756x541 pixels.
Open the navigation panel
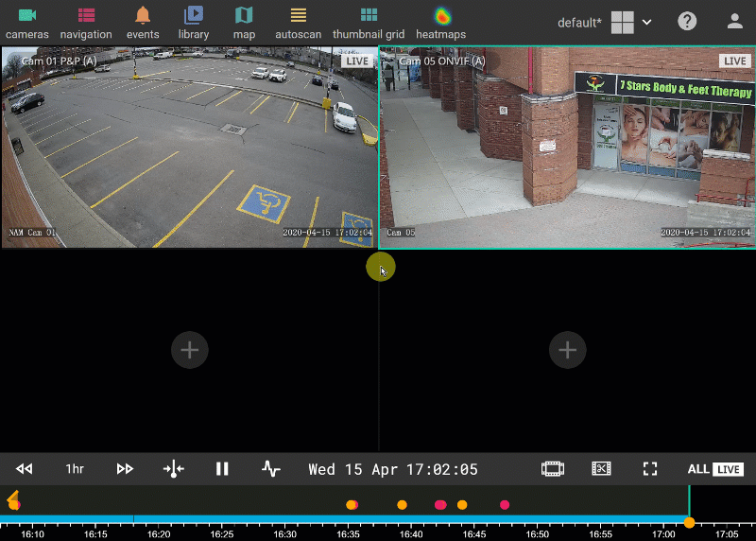pyautogui.click(x=86, y=23)
